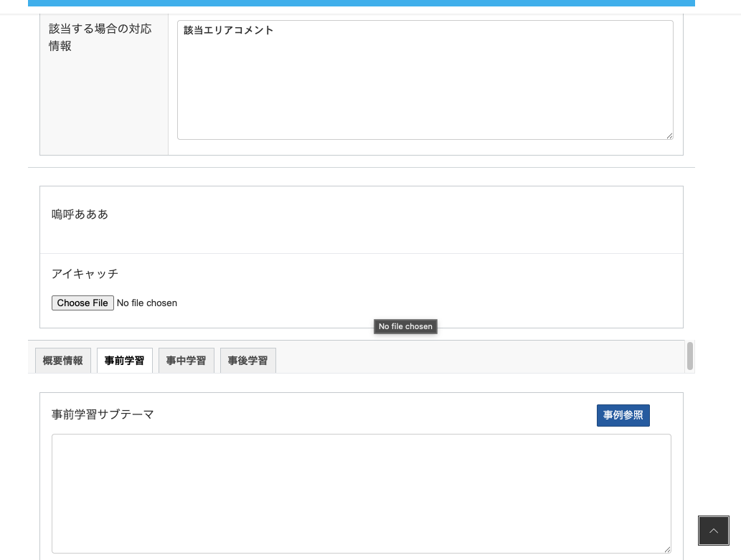Focus the 該当エリアコメント text area
The image size is (741, 560).
click(425, 80)
